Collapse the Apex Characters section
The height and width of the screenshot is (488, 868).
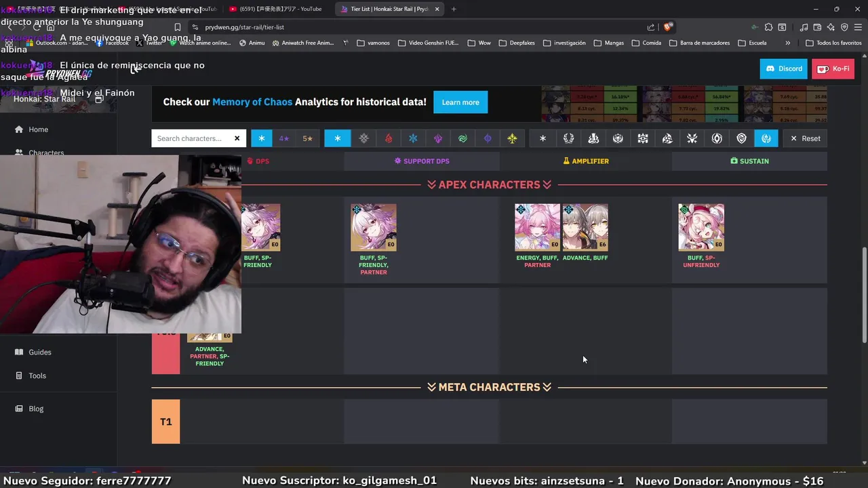tap(489, 184)
